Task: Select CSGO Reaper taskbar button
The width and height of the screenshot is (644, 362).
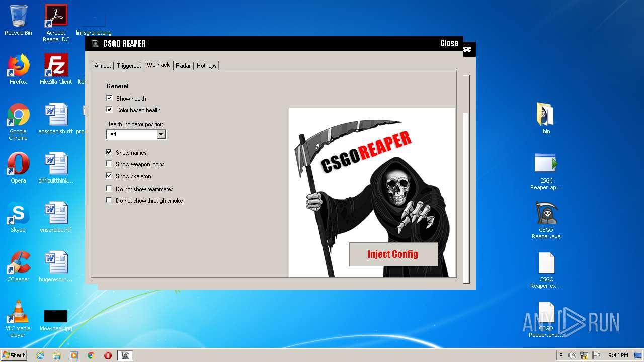Action: click(x=125, y=355)
